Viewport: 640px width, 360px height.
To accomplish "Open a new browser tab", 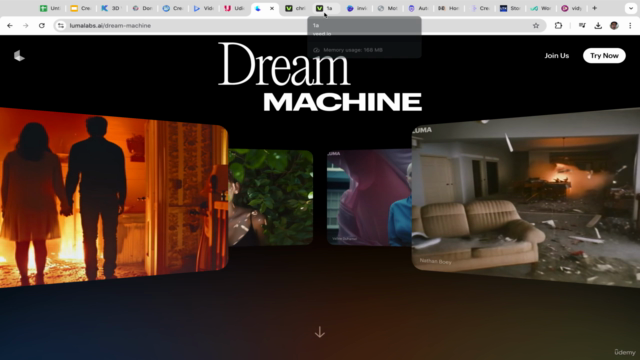I will (594, 8).
